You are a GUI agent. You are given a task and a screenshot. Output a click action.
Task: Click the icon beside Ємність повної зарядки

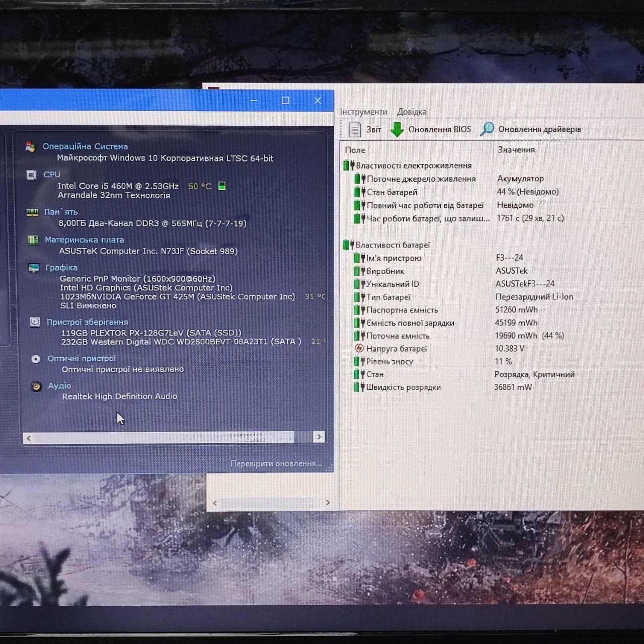tap(359, 323)
